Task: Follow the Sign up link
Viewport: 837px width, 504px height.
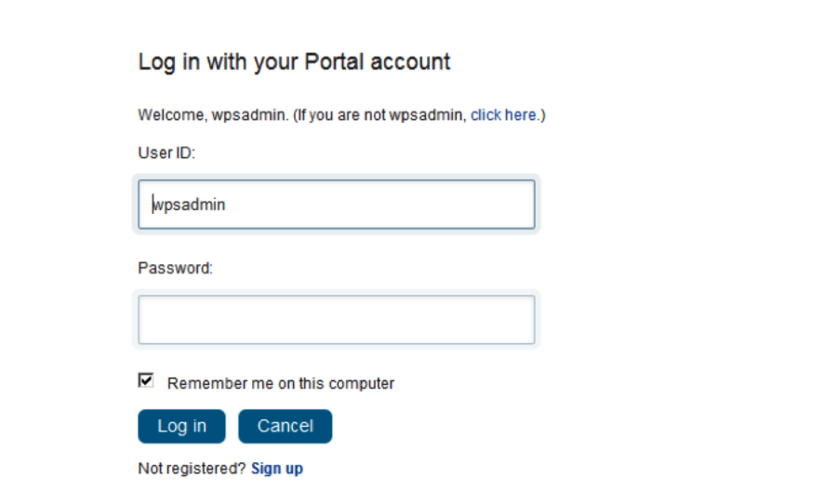Action: pyautogui.click(x=277, y=469)
